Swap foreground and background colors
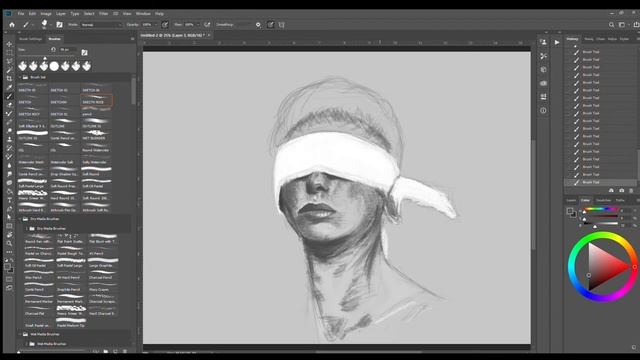Image resolution: width=640 pixels, height=360 pixels. pyautogui.click(x=11, y=260)
